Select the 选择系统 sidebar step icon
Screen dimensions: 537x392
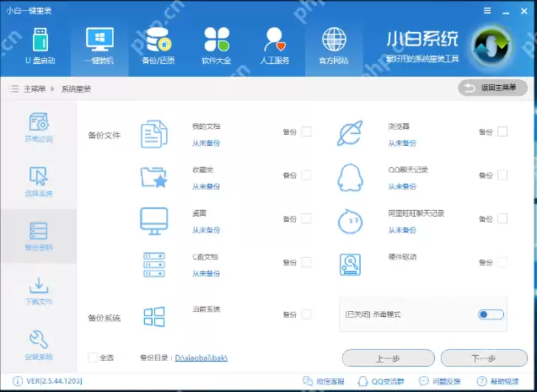tap(39, 176)
